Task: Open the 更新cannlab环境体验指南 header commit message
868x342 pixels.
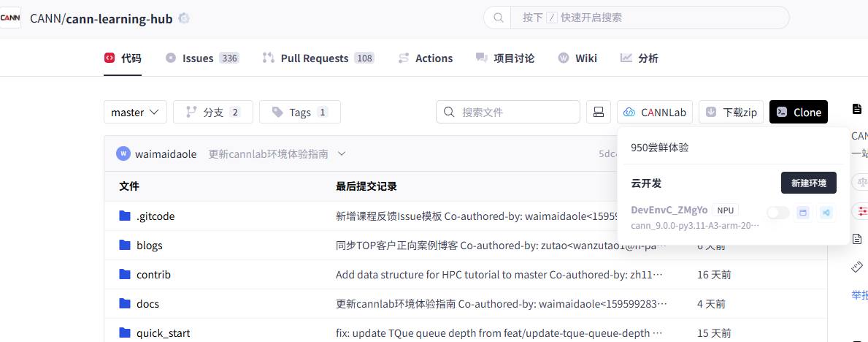Action: click(268, 154)
